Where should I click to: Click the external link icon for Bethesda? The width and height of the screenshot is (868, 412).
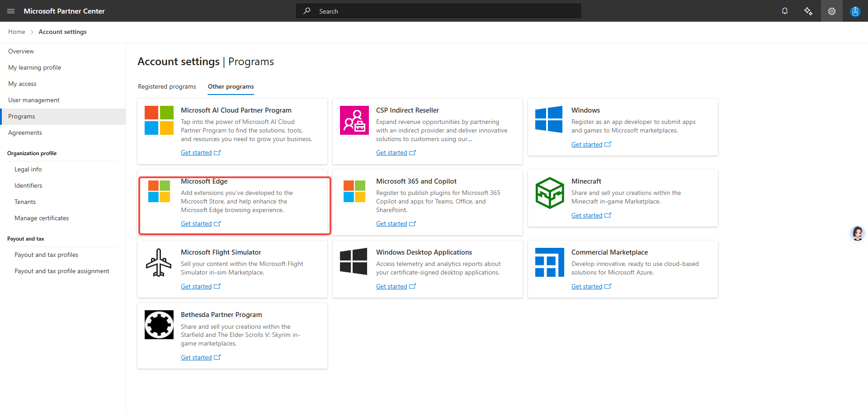[x=217, y=357]
